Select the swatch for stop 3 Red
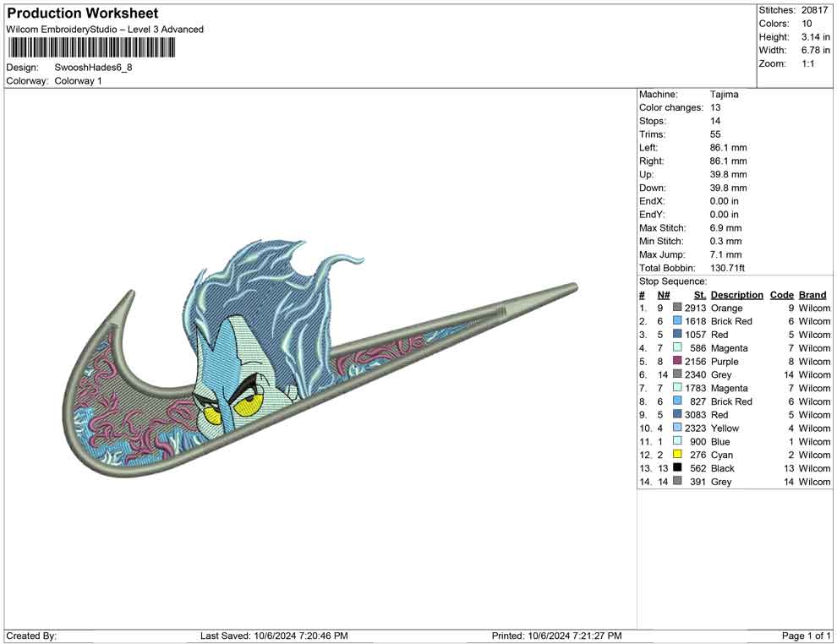The height and width of the screenshot is (644, 837). pyautogui.click(x=677, y=335)
